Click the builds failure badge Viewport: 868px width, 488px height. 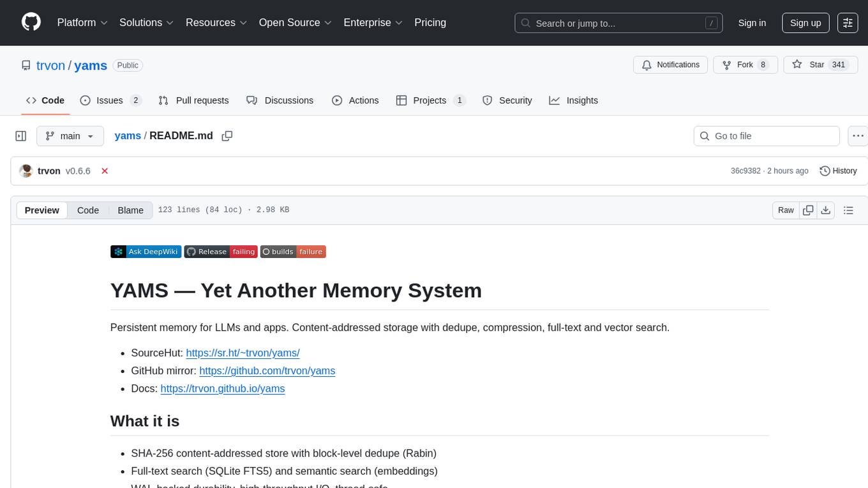293,252
